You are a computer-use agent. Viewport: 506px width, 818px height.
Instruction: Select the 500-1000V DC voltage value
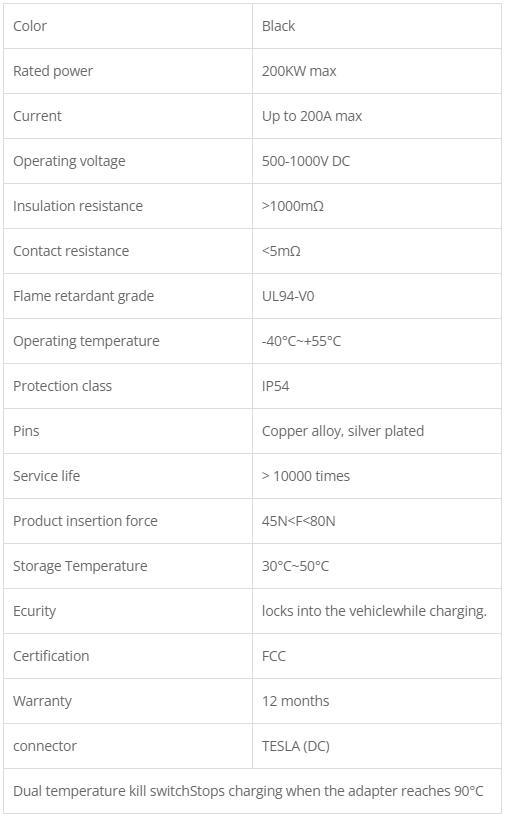coord(306,161)
